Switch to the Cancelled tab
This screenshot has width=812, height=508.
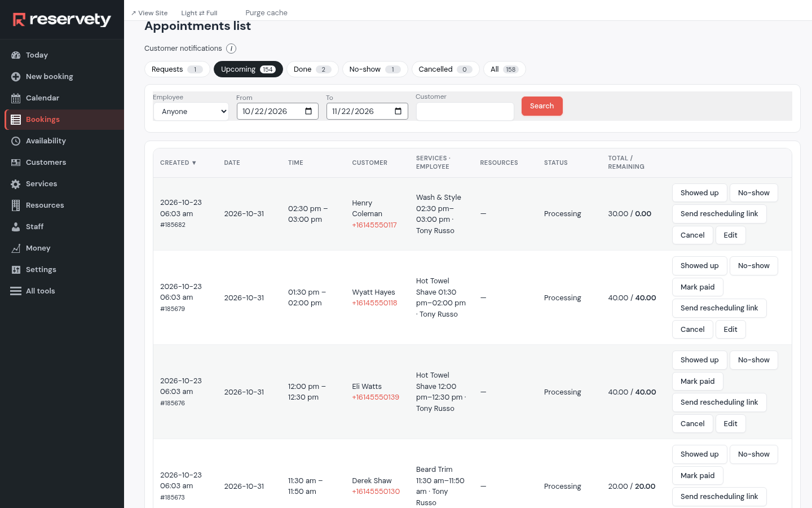coord(445,69)
